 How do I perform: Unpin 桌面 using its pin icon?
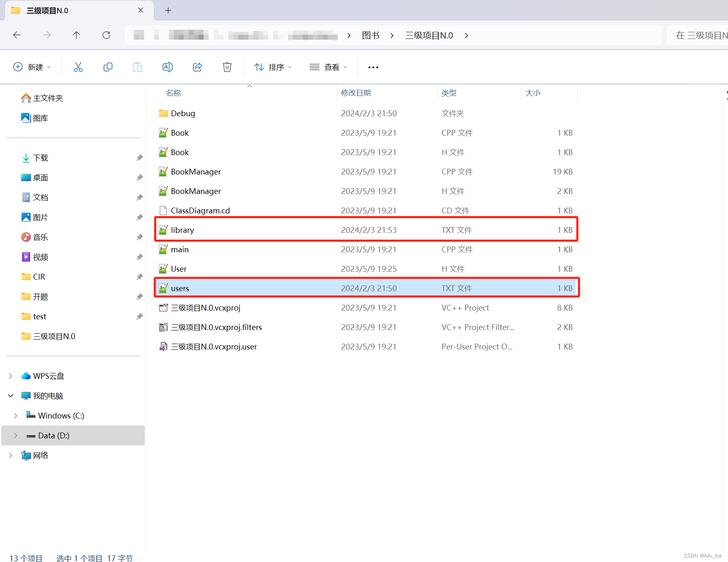coord(139,177)
